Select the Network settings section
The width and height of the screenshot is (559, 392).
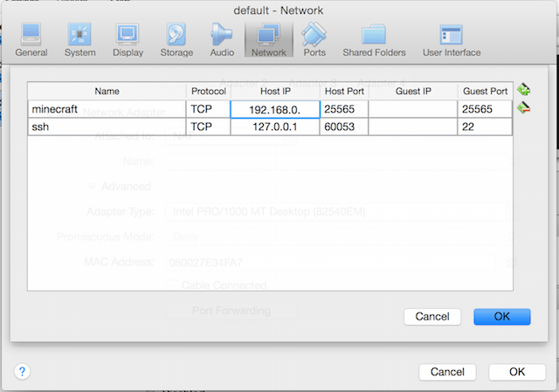pyautogui.click(x=269, y=40)
